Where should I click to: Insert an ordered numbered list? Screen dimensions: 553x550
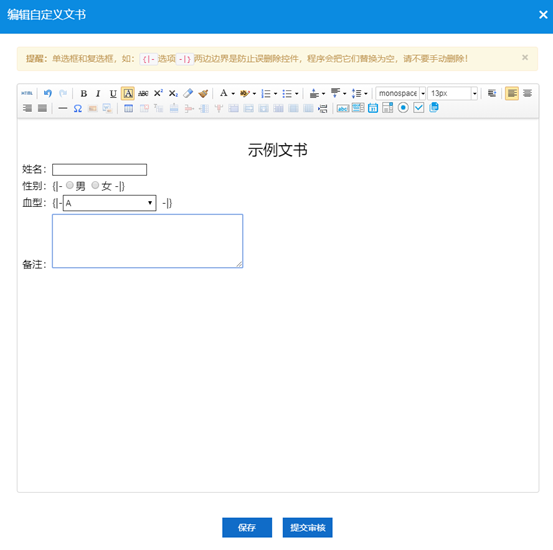[266, 93]
